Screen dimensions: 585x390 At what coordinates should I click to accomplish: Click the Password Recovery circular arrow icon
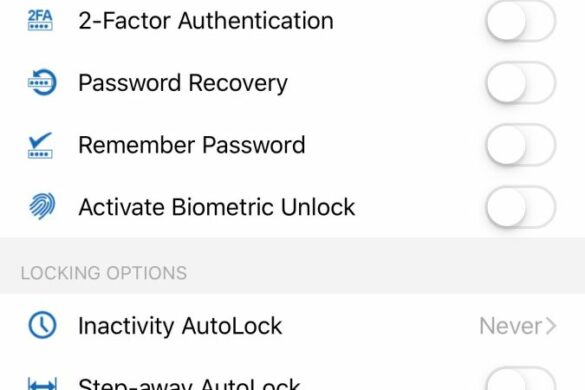click(42, 82)
